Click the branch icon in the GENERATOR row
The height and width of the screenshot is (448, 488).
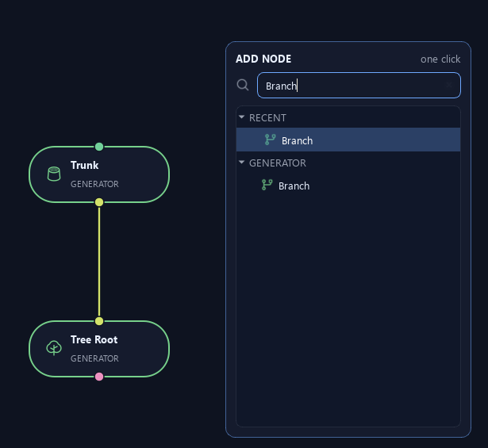point(267,185)
